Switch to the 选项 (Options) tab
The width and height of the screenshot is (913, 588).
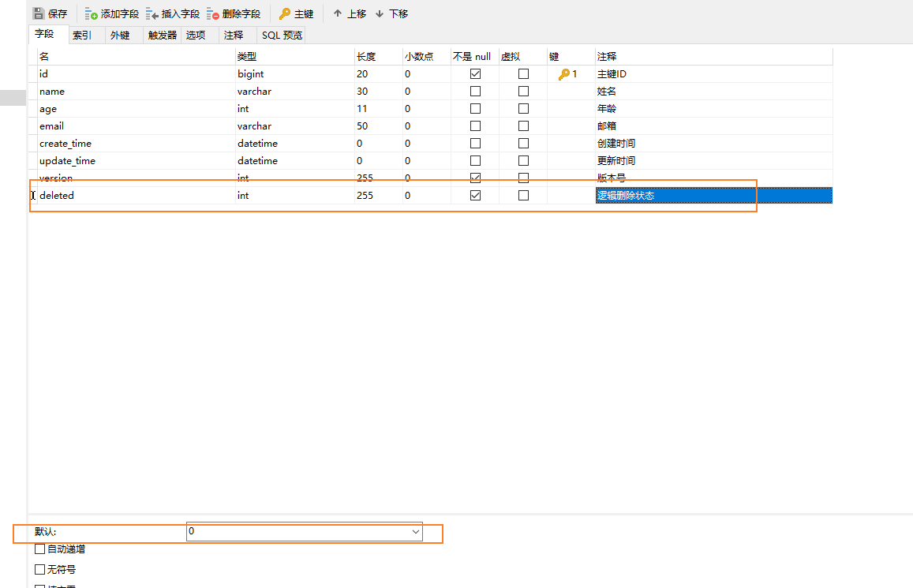tap(196, 35)
